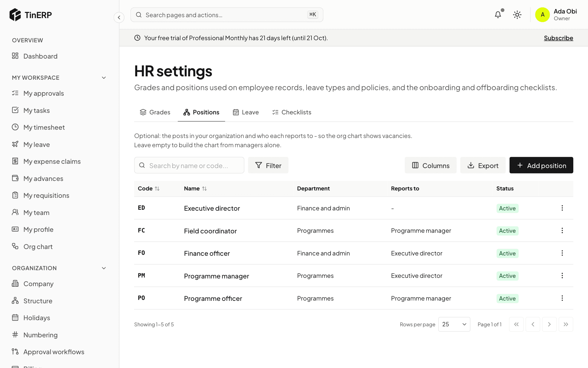Screen dimensions: 588x368
Task: Open the notifications bell
Action: click(x=498, y=15)
